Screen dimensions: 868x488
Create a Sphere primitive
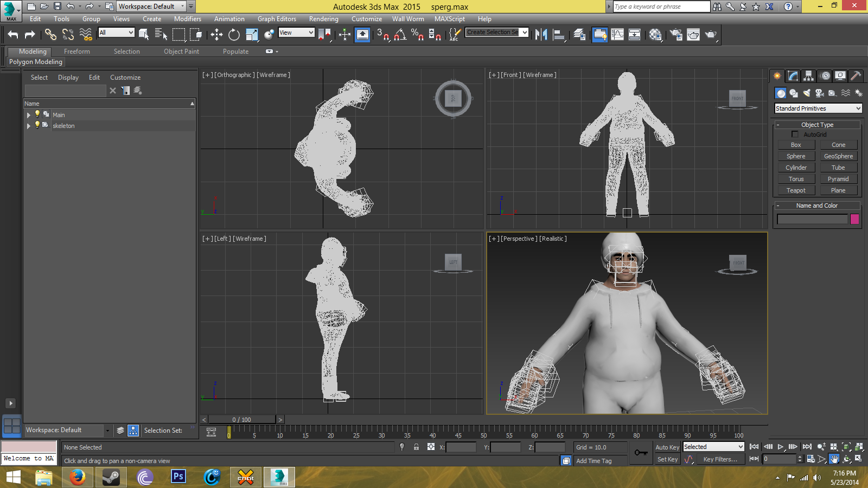pyautogui.click(x=796, y=156)
